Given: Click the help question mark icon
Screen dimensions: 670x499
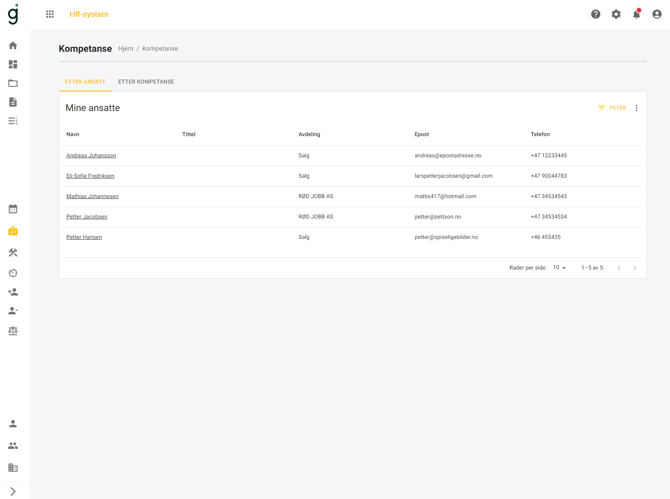Looking at the screenshot, I should 595,14.
